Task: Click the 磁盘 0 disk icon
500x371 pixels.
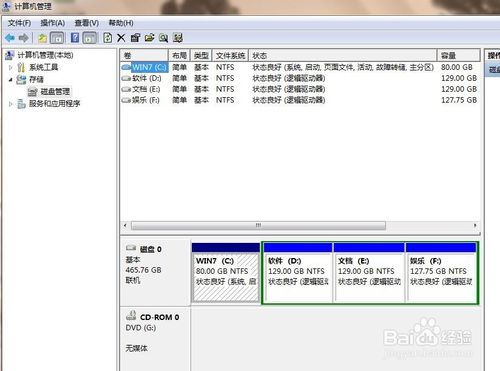Action: click(131, 248)
